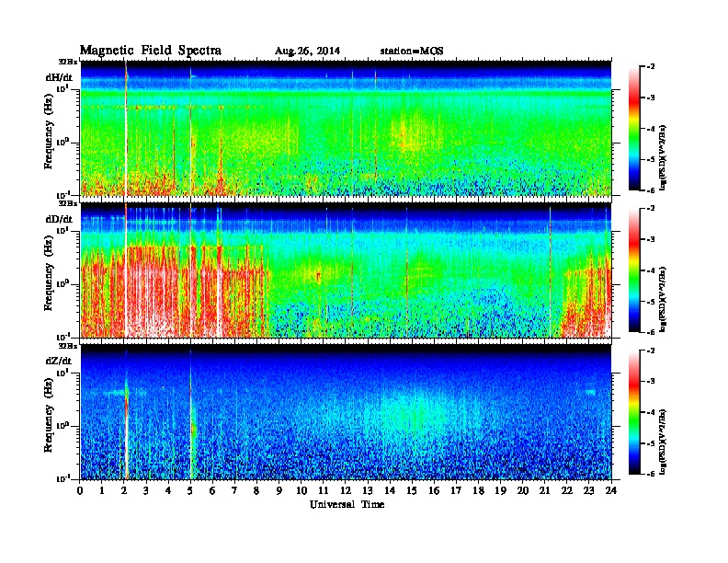
Task: Click hour "20" on the Universal Time axis
Action: [523, 490]
